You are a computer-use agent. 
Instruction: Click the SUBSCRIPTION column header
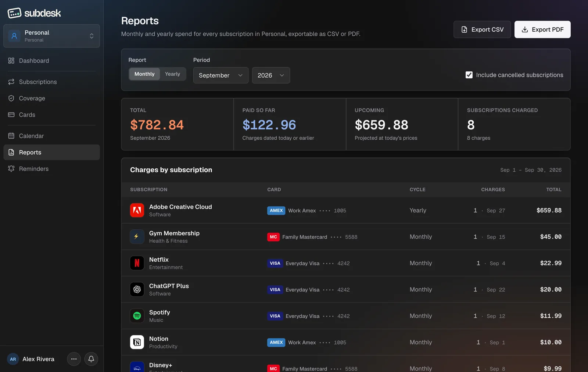[x=148, y=190]
